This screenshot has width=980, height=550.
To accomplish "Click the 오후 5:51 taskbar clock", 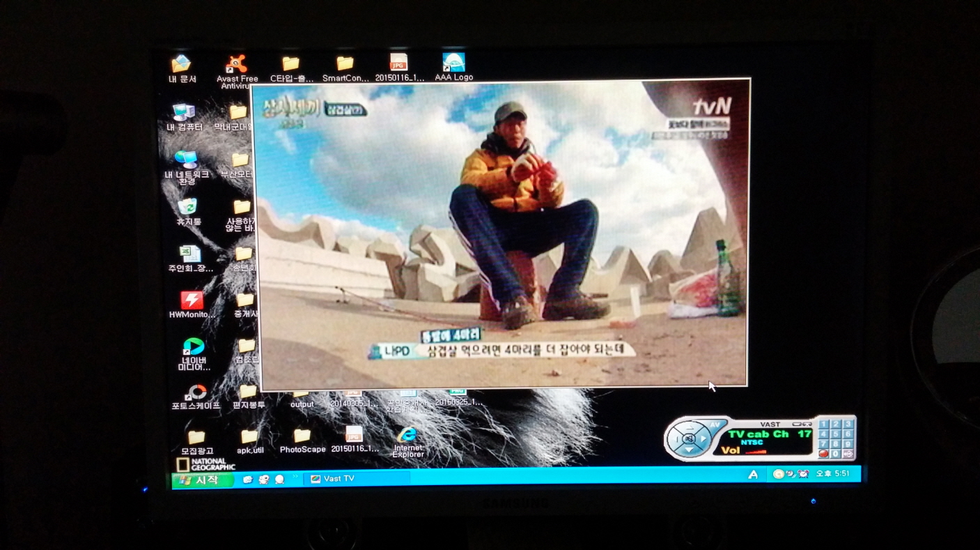I will 833,473.
